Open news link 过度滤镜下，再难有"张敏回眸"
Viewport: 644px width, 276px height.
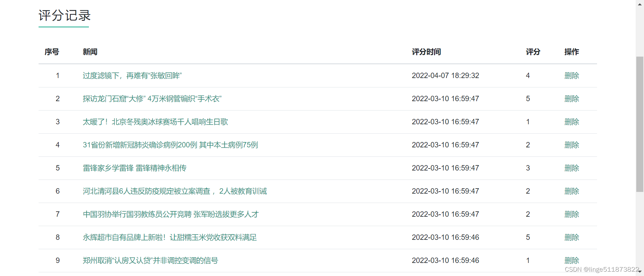point(132,76)
